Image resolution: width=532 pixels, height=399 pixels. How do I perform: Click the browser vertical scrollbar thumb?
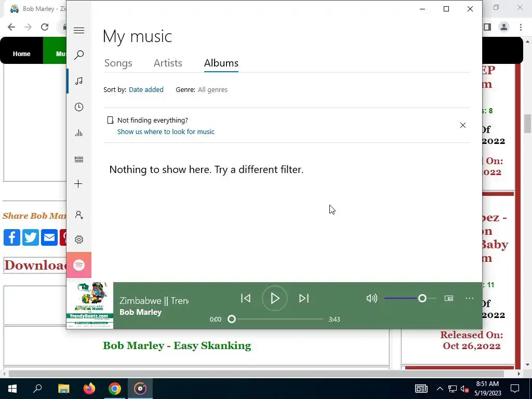pyautogui.click(x=527, y=124)
